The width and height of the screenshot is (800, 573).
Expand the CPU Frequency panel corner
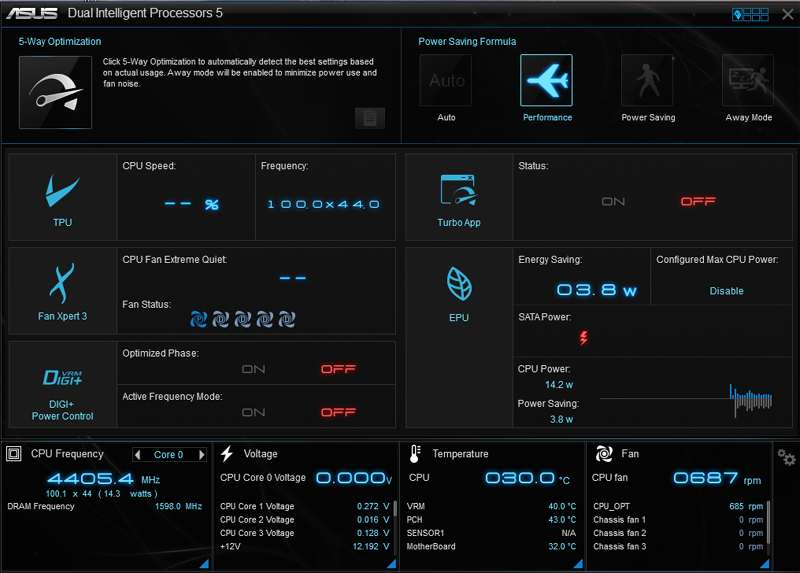205,565
